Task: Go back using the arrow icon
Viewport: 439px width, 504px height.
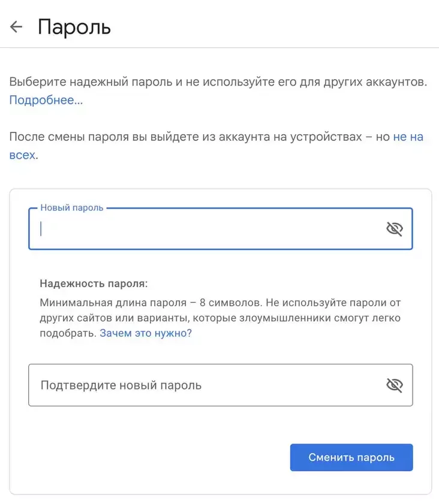Action: 16,27
